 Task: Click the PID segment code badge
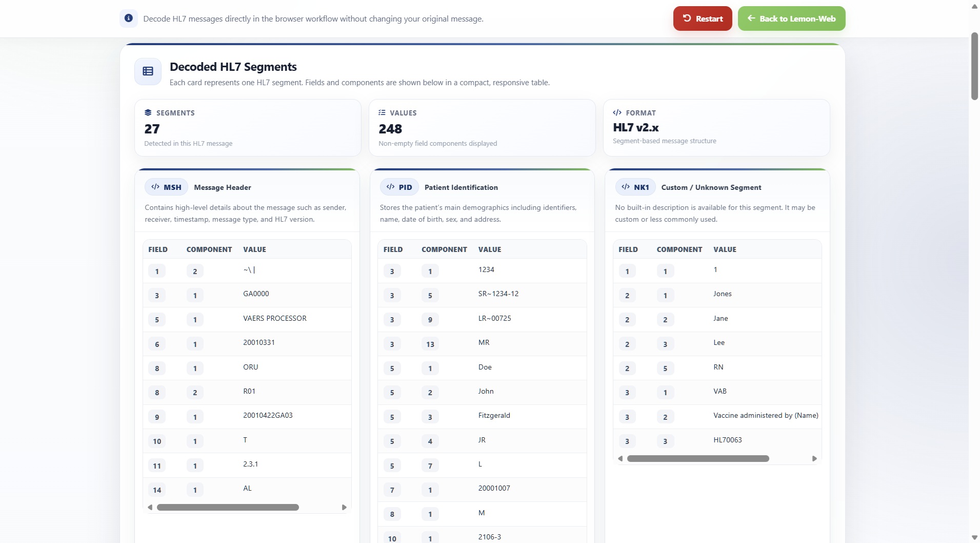[x=399, y=187]
